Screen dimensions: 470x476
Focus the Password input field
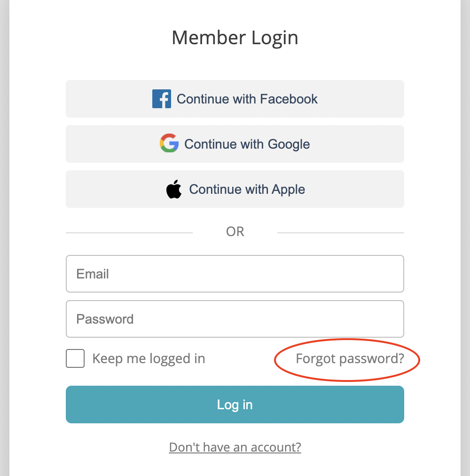(x=235, y=319)
